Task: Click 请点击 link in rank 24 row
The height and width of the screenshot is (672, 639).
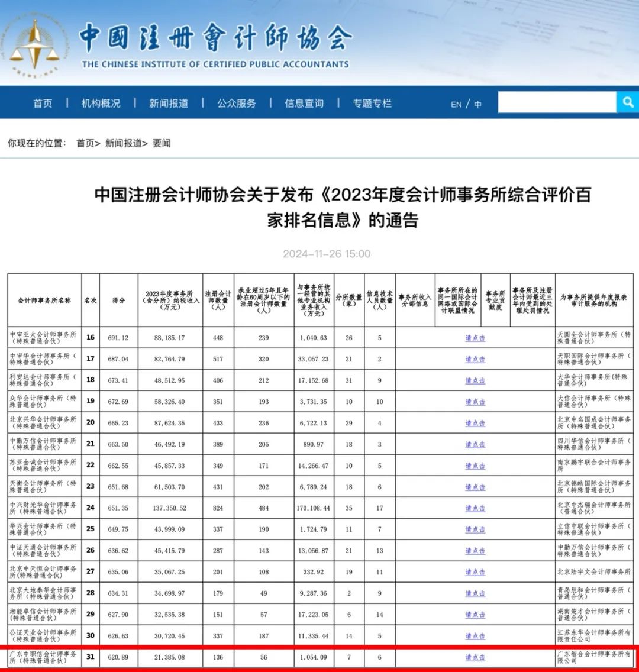Action: click(x=475, y=508)
